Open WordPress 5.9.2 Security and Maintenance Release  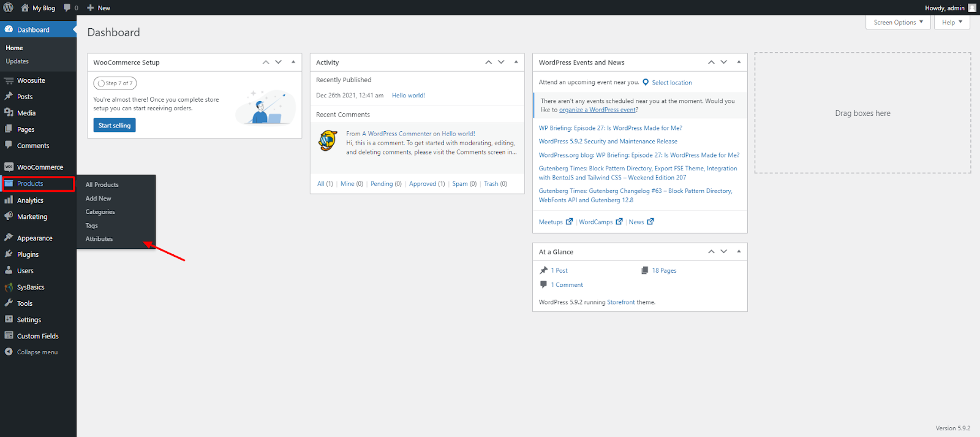(608, 142)
